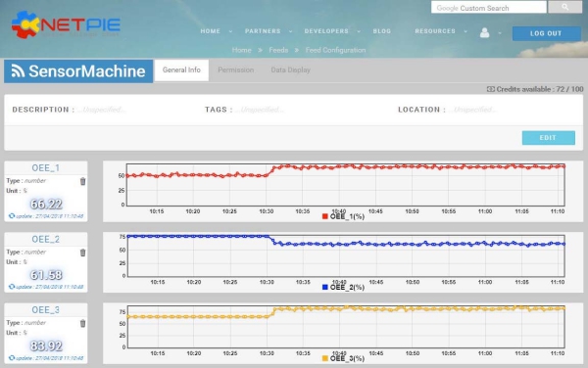Viewport: 588px width, 368px height.
Task: Click the OEE_3 update refresh icon
Action: (x=12, y=358)
